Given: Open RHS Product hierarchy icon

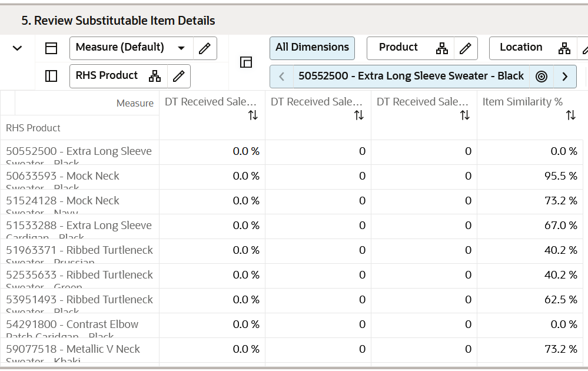Looking at the screenshot, I should (154, 76).
